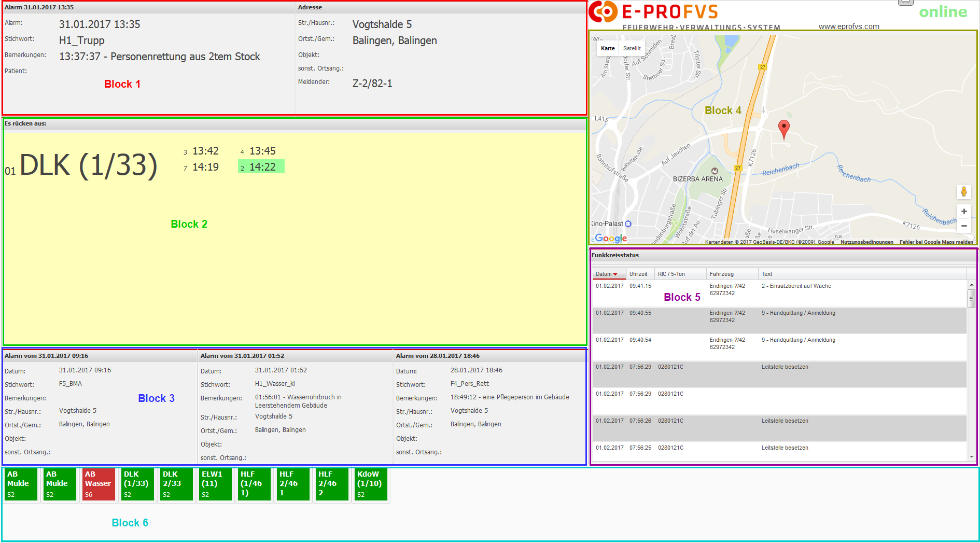This screenshot has width=980, height=543.
Task: Click scrollbar down arrow in Funkkreisstatus table
Action: point(971,457)
